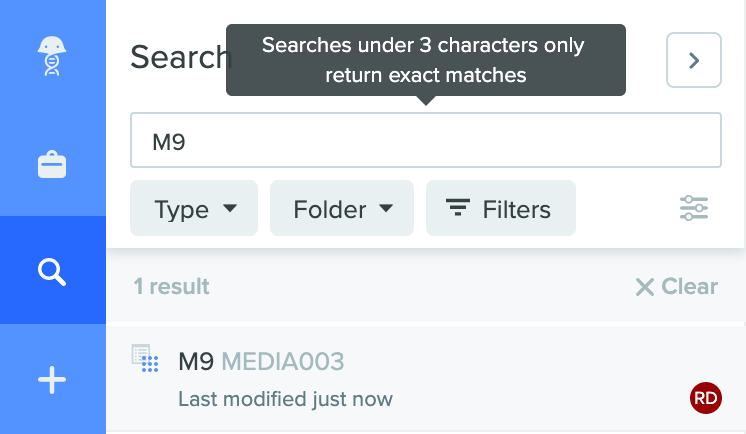Click the filter lines icon in Filters button
This screenshot has width=746, height=434.
[x=458, y=207]
